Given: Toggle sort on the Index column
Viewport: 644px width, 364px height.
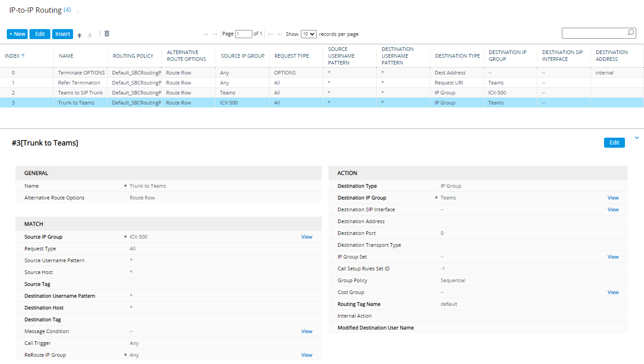Looking at the screenshot, I should [15, 56].
